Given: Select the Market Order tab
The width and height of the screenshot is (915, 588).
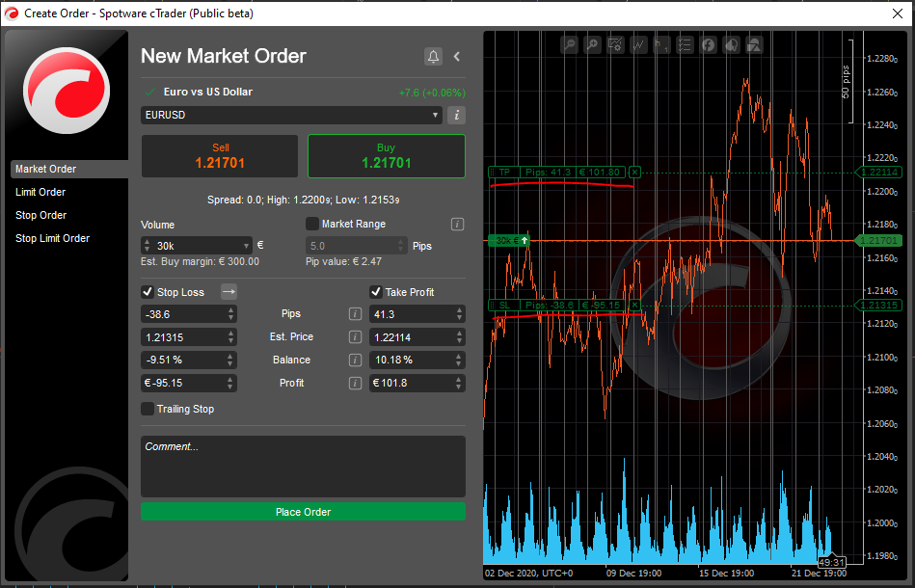Looking at the screenshot, I should point(69,169).
